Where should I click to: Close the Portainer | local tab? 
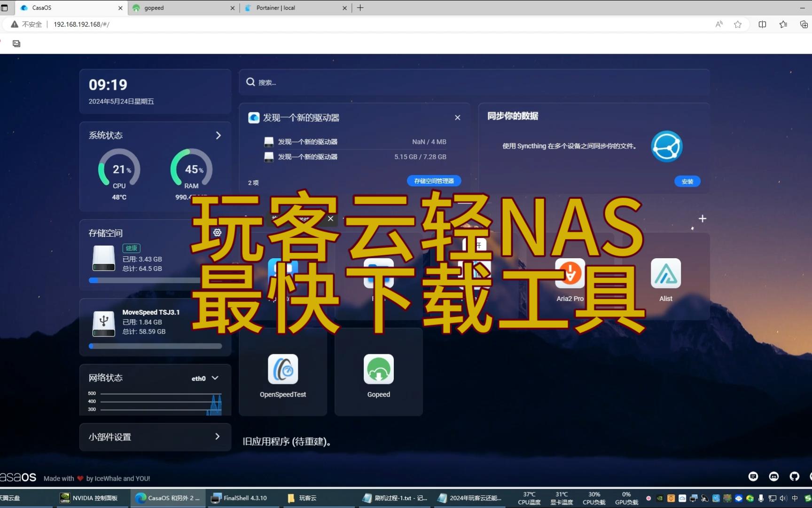coord(344,8)
